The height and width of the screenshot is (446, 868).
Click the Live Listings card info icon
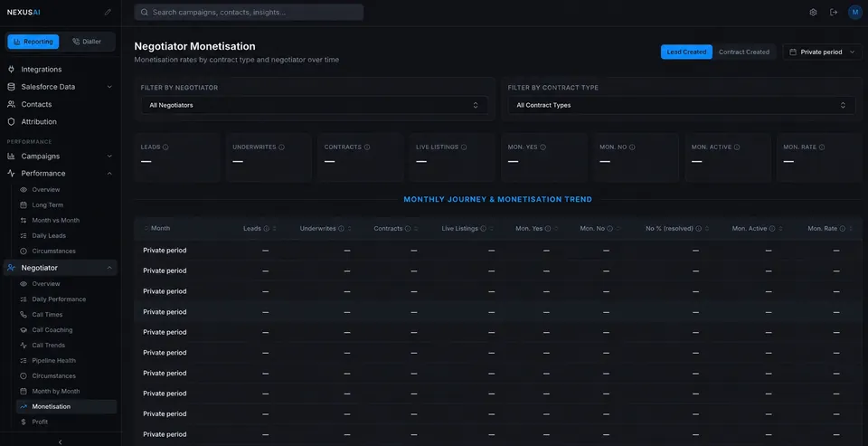pos(464,147)
